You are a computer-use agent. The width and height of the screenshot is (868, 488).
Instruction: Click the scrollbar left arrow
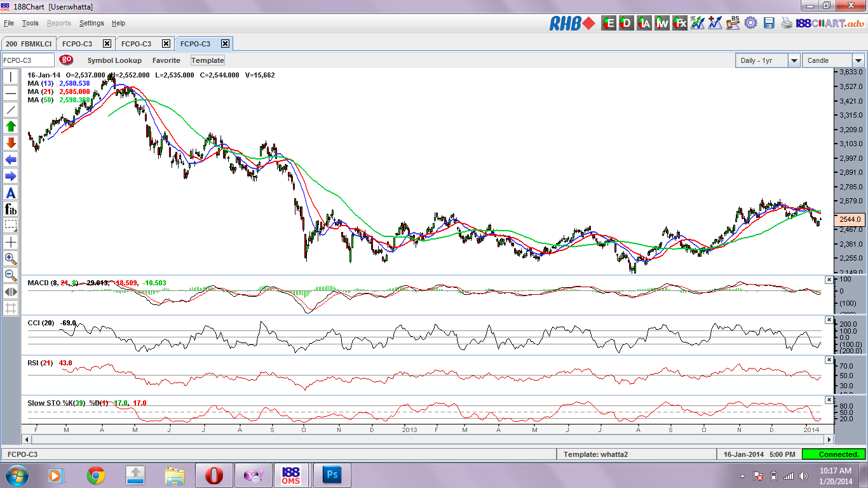click(27, 439)
